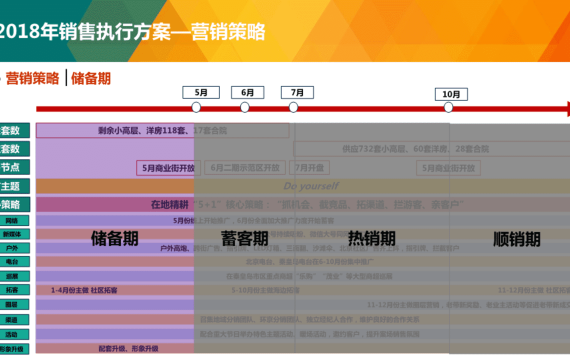Select the 7月 month label box
The image size is (570, 360).
click(x=297, y=92)
